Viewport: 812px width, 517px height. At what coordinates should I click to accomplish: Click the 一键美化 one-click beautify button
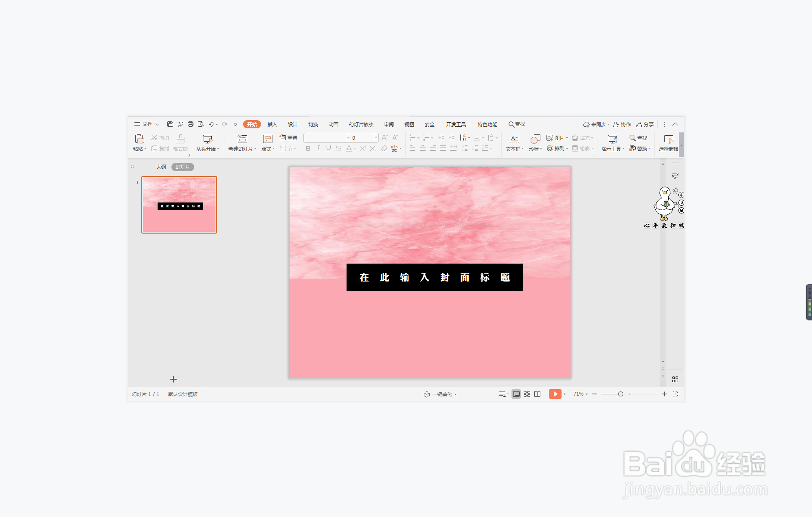(x=440, y=394)
